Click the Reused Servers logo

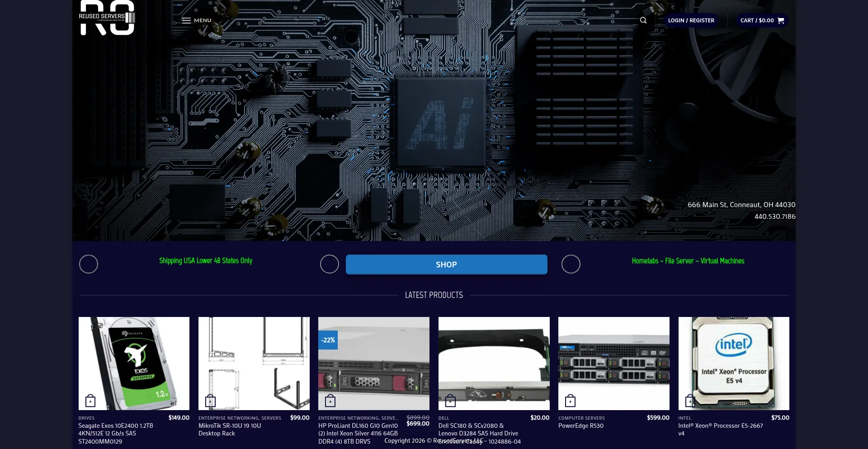point(107,18)
